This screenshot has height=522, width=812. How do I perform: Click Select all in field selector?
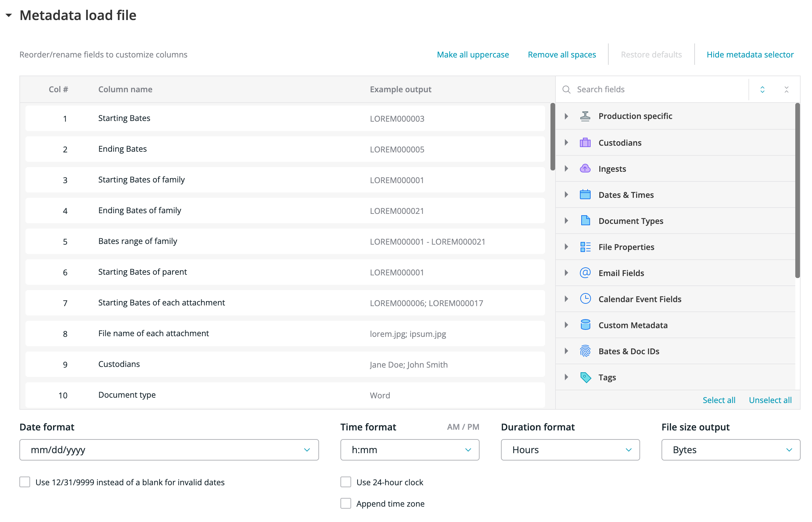point(719,400)
